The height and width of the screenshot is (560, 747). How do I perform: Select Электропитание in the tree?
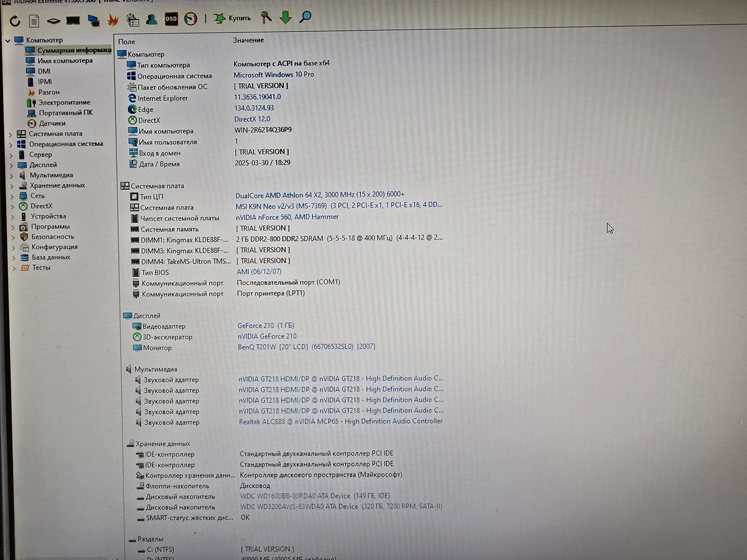click(x=64, y=102)
